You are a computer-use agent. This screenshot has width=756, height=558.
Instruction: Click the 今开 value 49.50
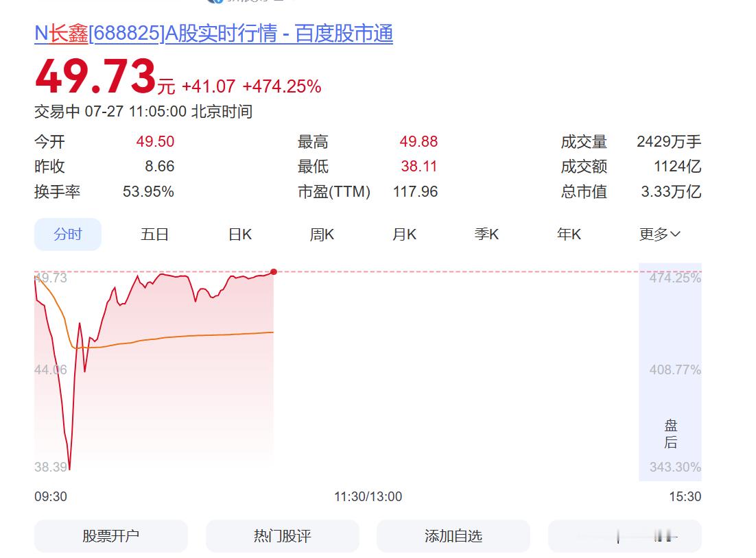click(155, 142)
